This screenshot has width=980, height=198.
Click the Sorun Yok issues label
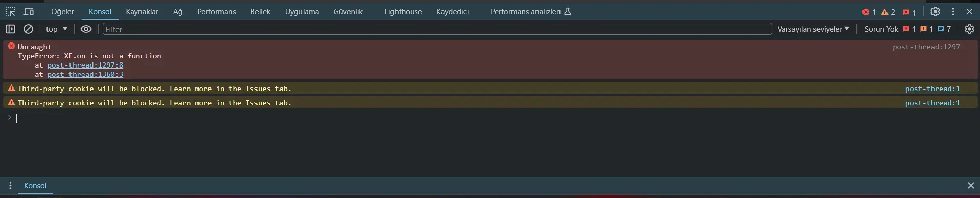881,29
